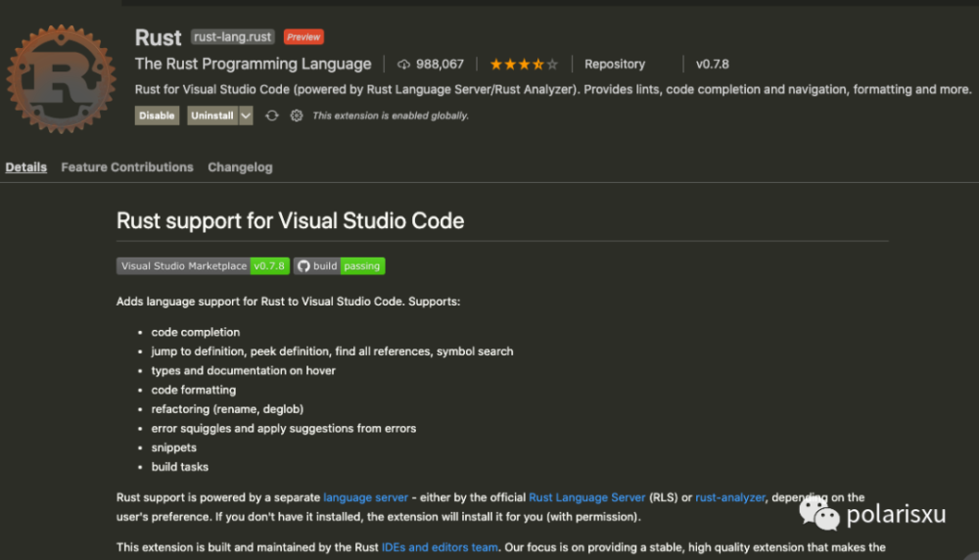Switch to the Details tab
979x560 pixels.
pyautogui.click(x=26, y=167)
